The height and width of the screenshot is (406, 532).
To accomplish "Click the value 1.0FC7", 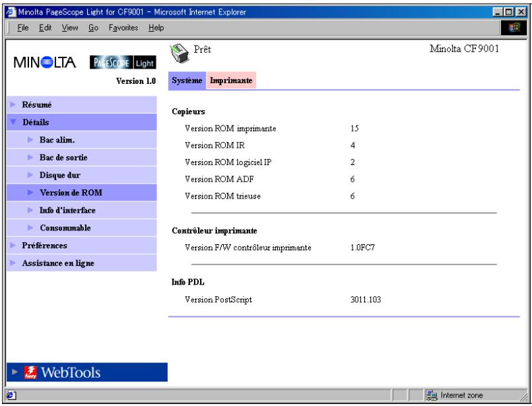I will click(362, 248).
